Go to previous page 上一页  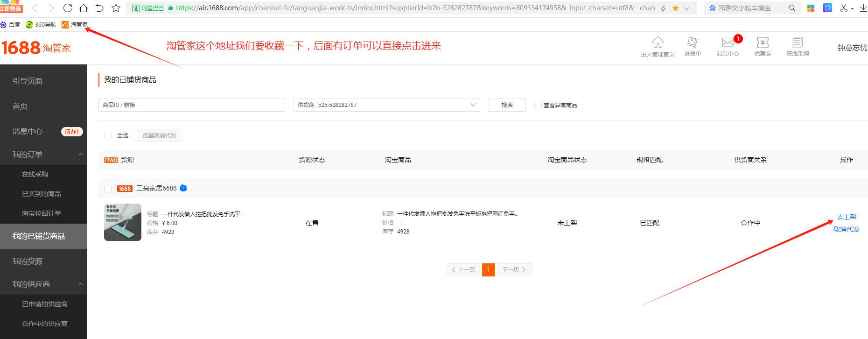point(463,270)
